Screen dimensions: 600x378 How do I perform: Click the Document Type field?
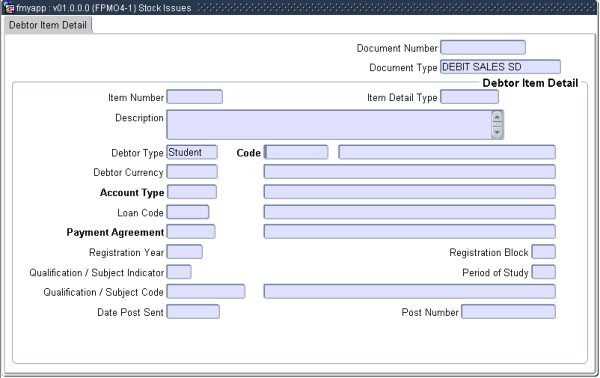pyautogui.click(x=501, y=67)
